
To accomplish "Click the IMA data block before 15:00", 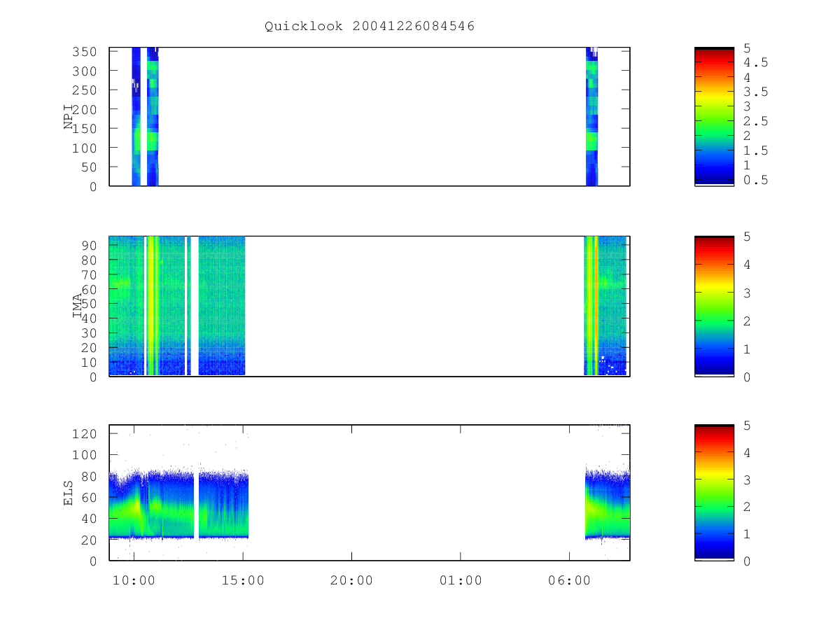I will [221, 306].
